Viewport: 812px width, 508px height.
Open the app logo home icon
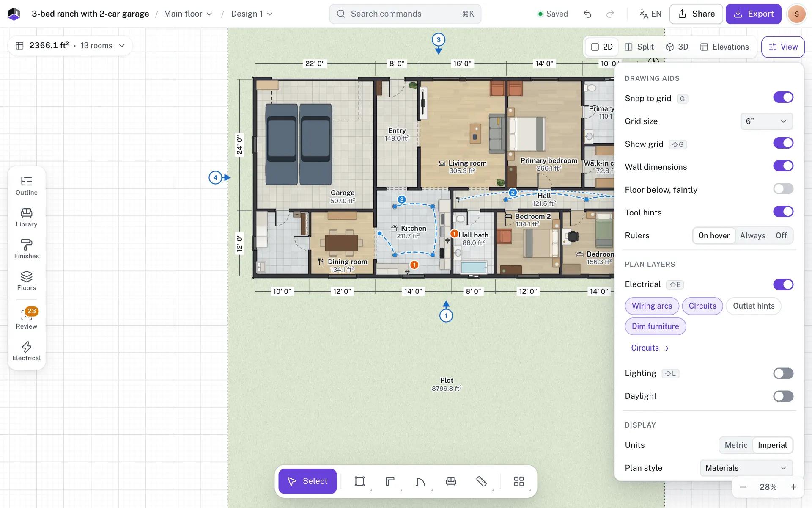pos(14,14)
